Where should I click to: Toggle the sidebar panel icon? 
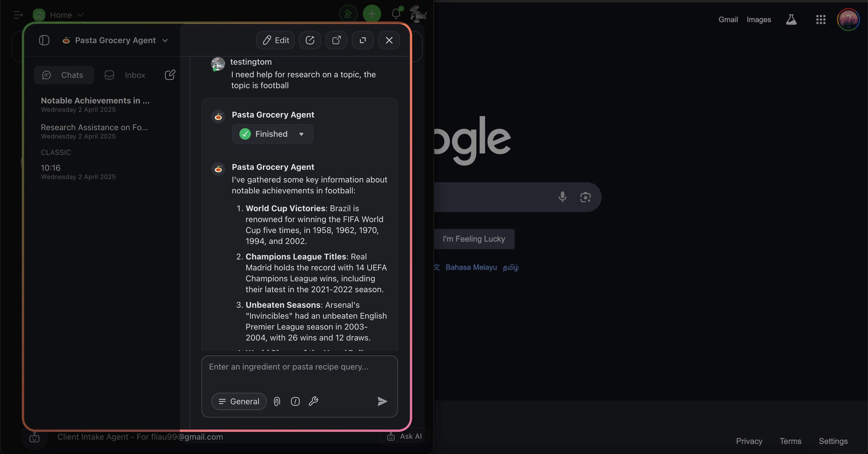pos(44,40)
